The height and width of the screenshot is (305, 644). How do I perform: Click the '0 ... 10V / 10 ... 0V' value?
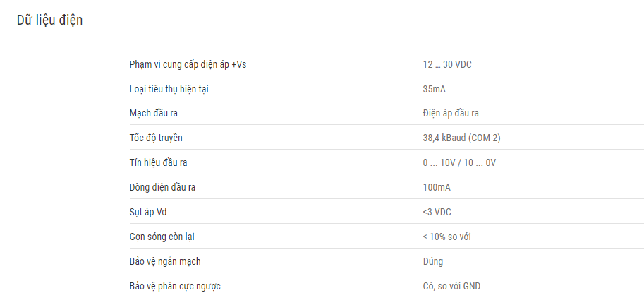[459, 163]
